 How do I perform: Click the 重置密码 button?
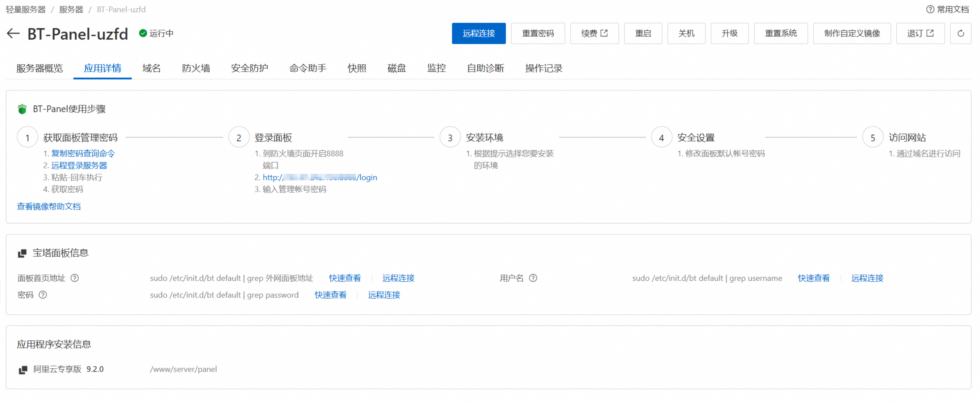click(x=537, y=34)
